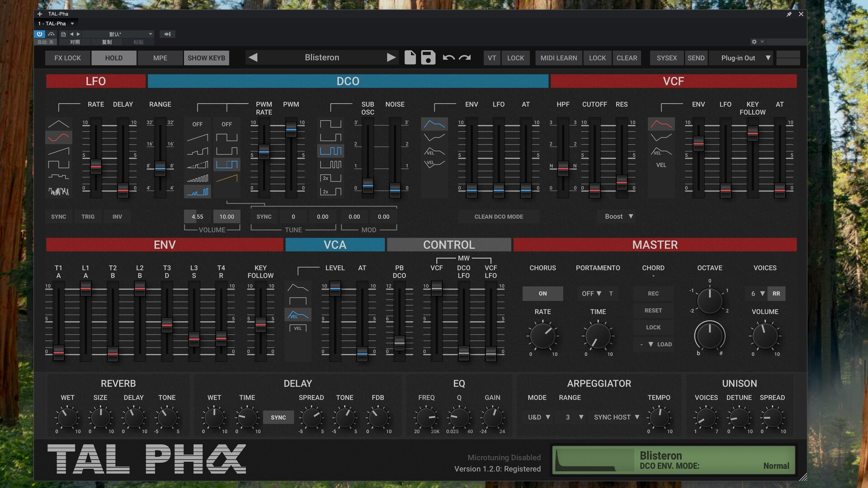Choose the DCO pulse square waveform icon
The height and width of the screenshot is (488, 868).
coord(227,137)
